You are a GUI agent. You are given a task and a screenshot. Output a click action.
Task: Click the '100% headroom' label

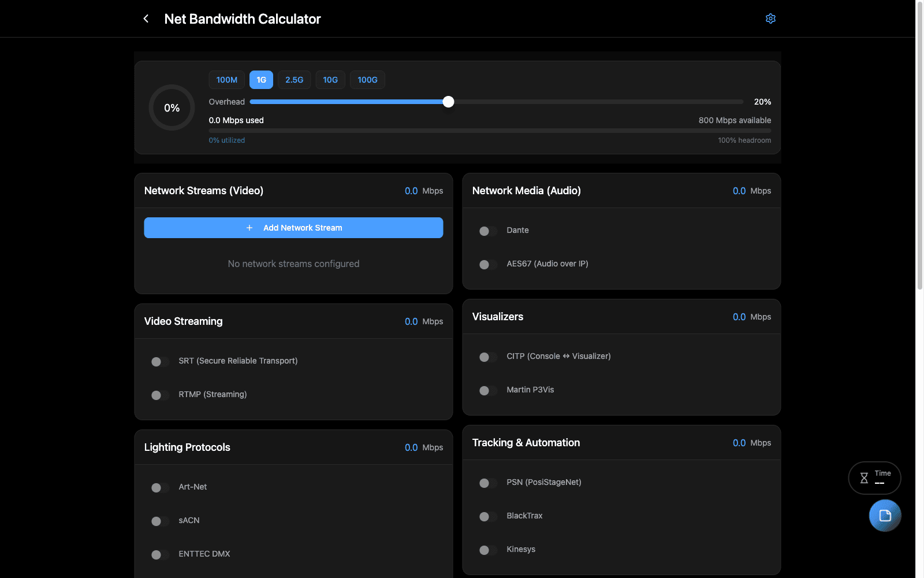click(744, 140)
